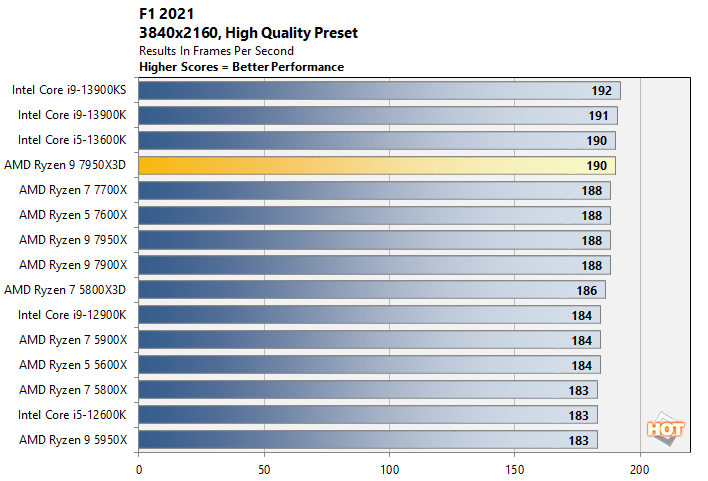Click the 186 value for Ryzen 7 5800X3D
The width and height of the screenshot is (708, 481).
[x=587, y=291]
